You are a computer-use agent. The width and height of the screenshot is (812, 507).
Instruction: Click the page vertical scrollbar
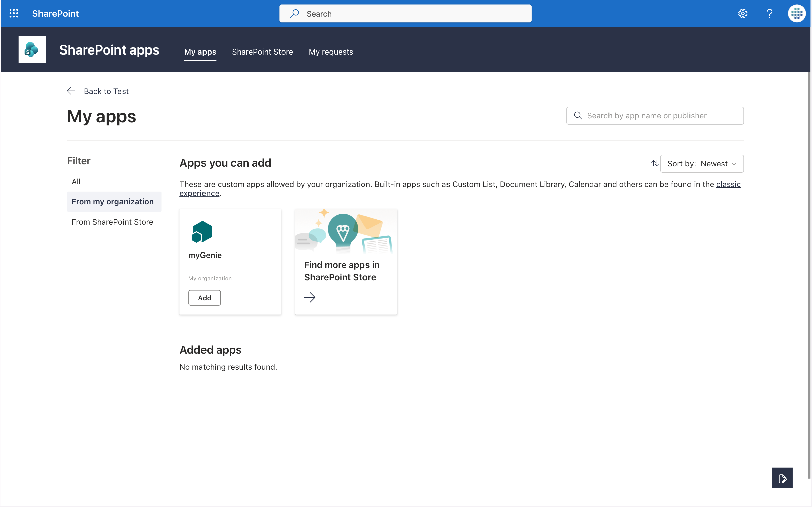[809, 275]
